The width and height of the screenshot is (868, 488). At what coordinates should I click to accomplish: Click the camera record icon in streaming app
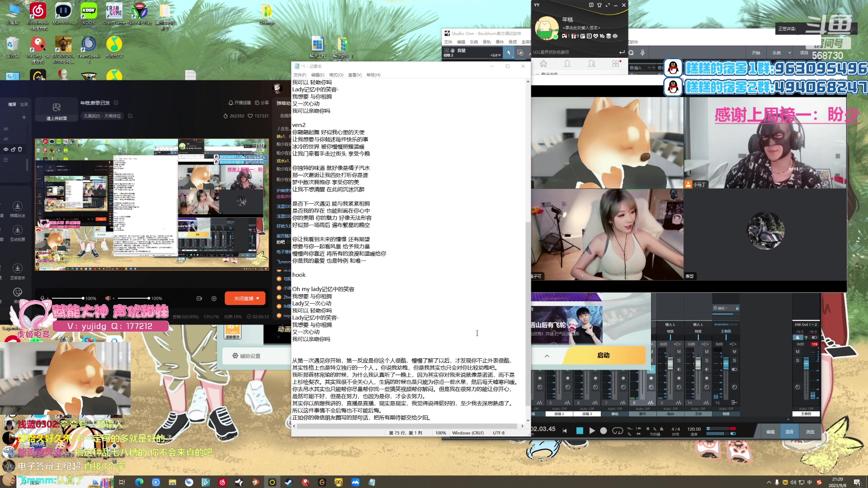tap(199, 299)
